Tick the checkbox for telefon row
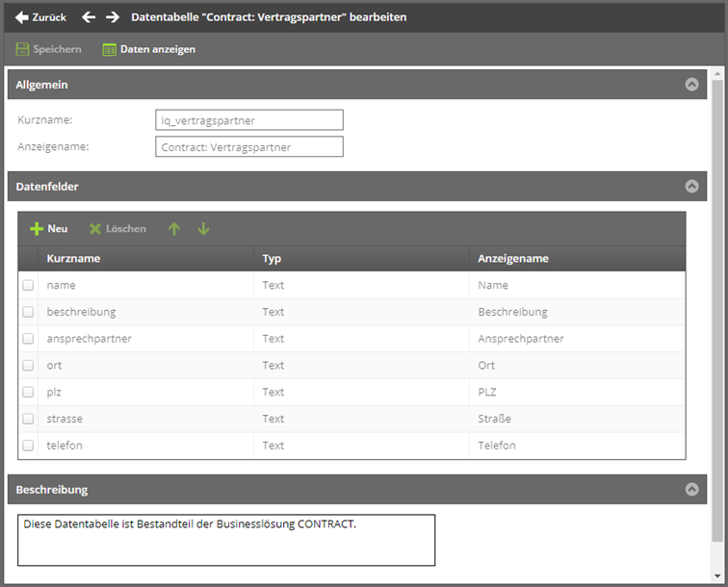The height and width of the screenshot is (587, 728). 28,446
